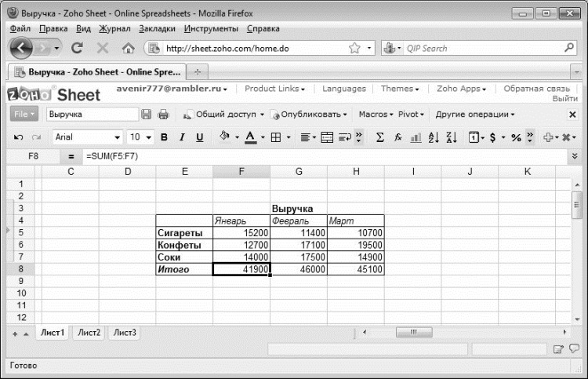588x379 pixels.
Task: Open the Закладки browser menu
Action: click(157, 28)
